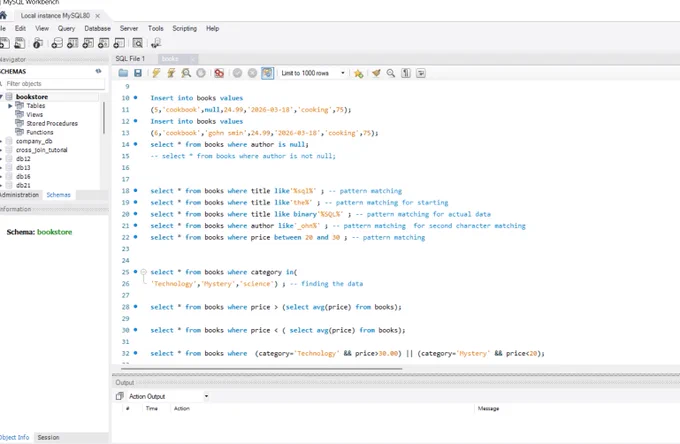The image size is (680, 444).
Task: Click the editor horizontal scrollbar
Action: 262,369
